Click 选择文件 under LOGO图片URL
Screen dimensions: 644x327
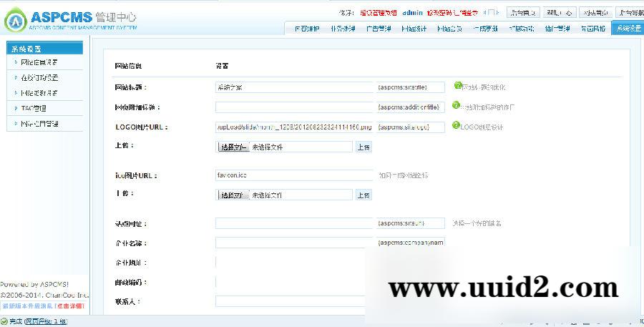233,147
